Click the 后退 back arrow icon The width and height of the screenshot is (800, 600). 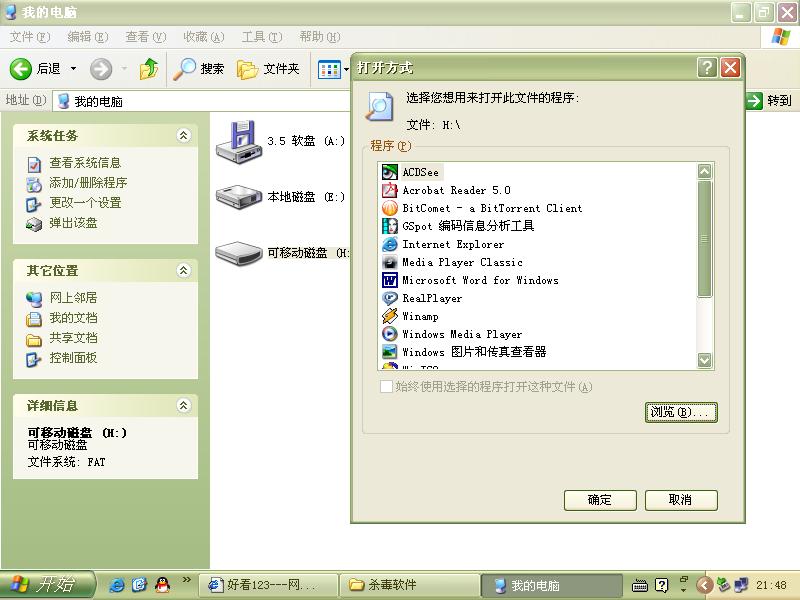tap(20, 68)
